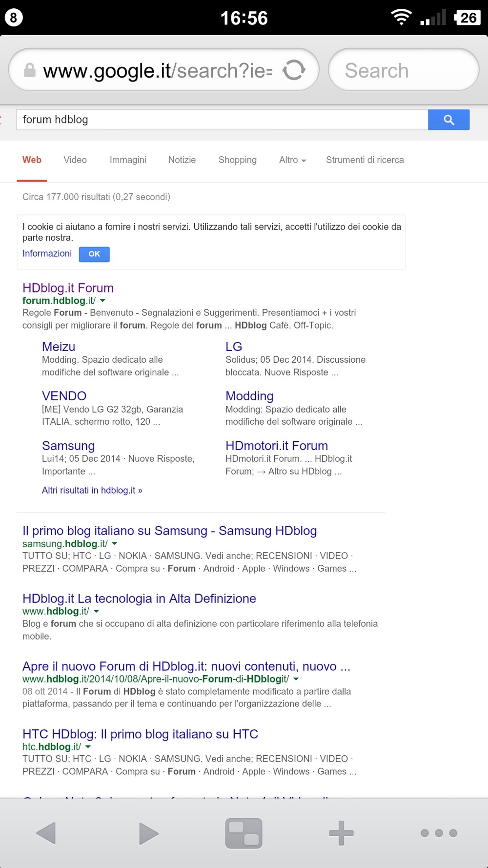Tap the padlock security icon

coord(30,70)
